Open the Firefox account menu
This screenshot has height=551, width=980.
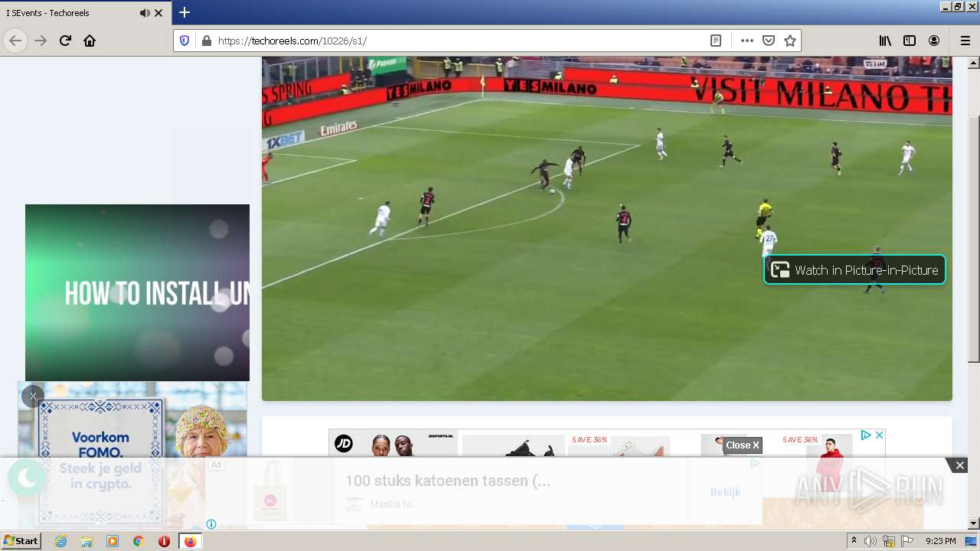coord(934,41)
